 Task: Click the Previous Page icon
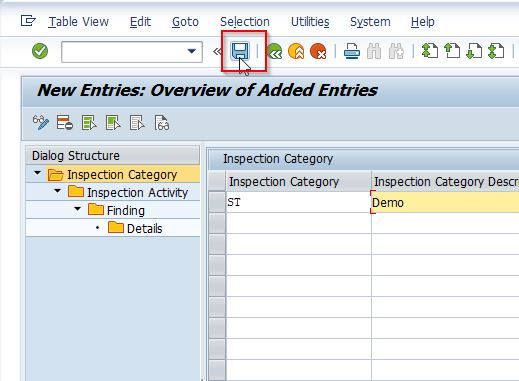(452, 51)
